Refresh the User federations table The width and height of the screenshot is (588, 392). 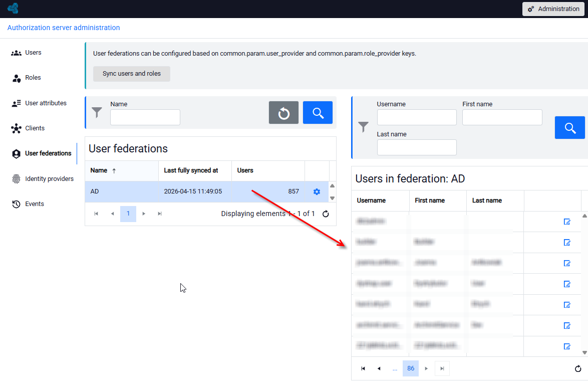[x=326, y=214]
